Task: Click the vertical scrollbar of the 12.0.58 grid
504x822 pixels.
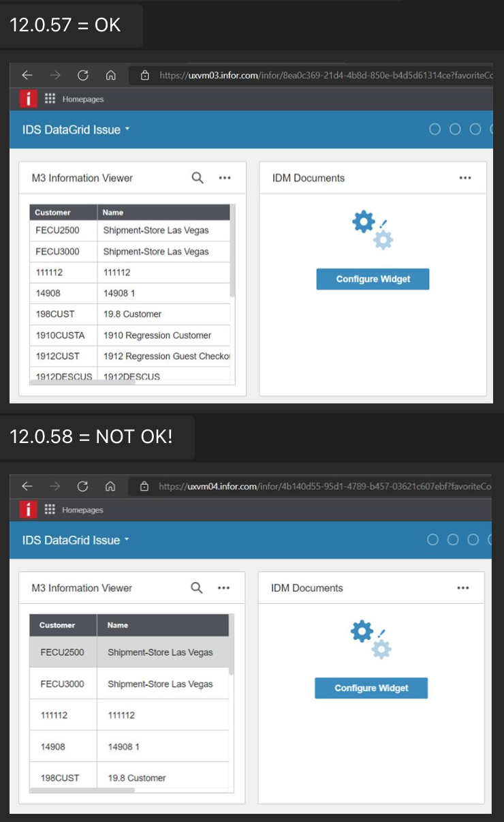Action: [x=232, y=644]
